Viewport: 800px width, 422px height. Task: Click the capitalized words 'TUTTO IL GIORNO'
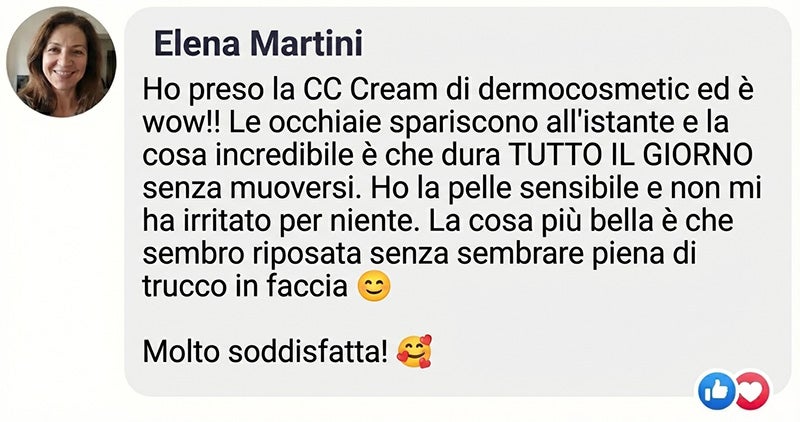pos(631,156)
